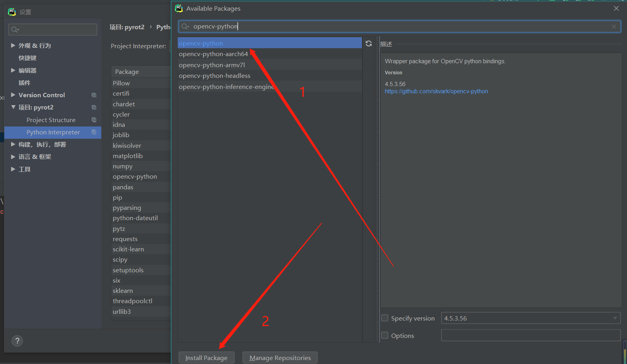Select sklearn in installed packages
The width and height of the screenshot is (627, 364).
[x=141, y=290]
